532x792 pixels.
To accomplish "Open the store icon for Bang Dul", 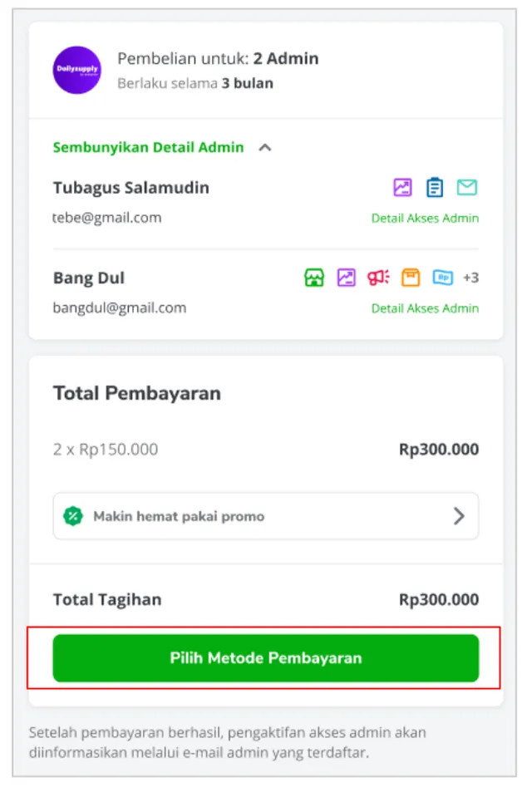I will (x=314, y=278).
